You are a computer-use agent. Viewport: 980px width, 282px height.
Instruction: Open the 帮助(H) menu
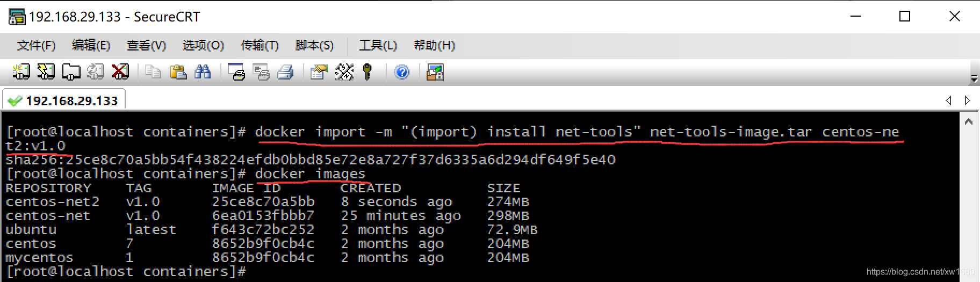(434, 45)
